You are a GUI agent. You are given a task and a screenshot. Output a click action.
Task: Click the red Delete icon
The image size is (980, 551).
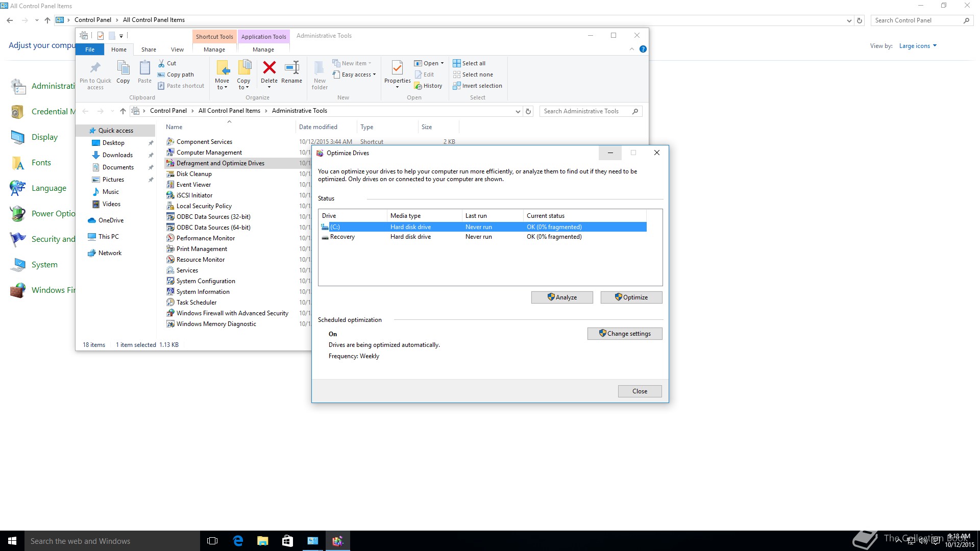[x=269, y=67]
